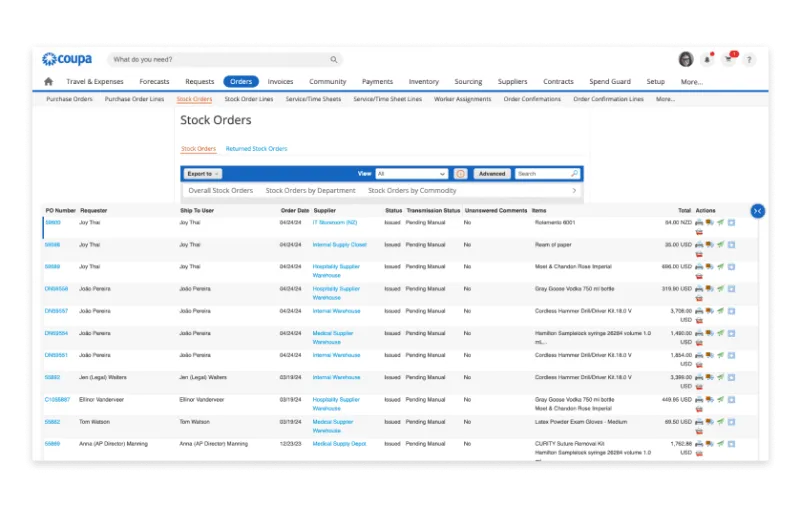This screenshot has width=800, height=507.
Task: Open Stock Order Lines sub-tab
Action: pyautogui.click(x=249, y=99)
